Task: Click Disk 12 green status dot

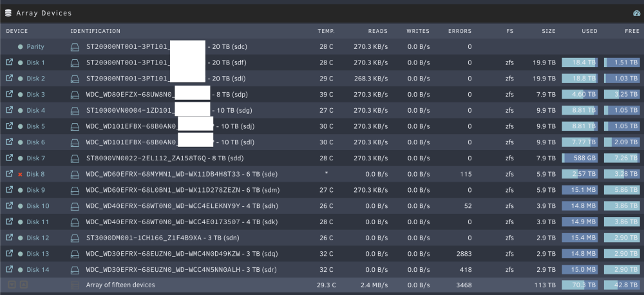Action: (21, 238)
